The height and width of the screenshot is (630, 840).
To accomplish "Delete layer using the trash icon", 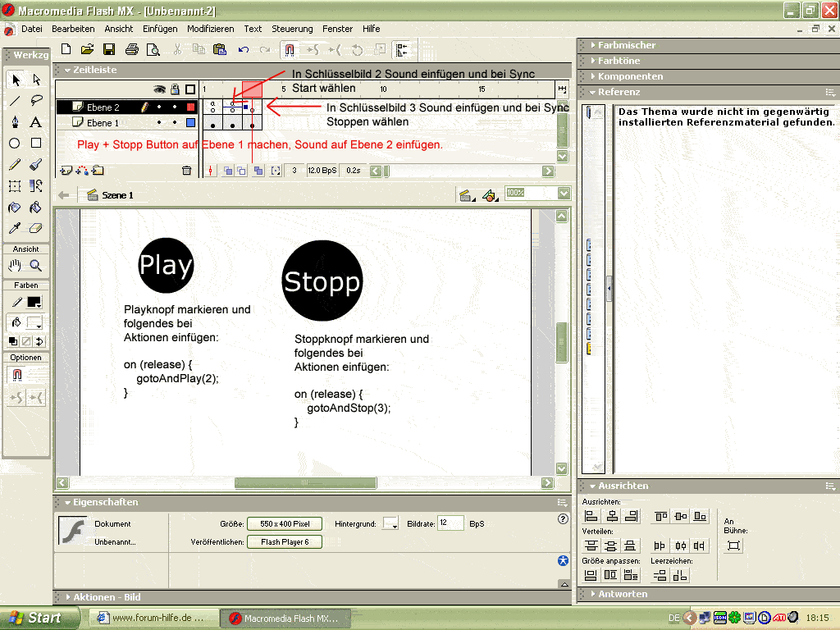I will (186, 171).
